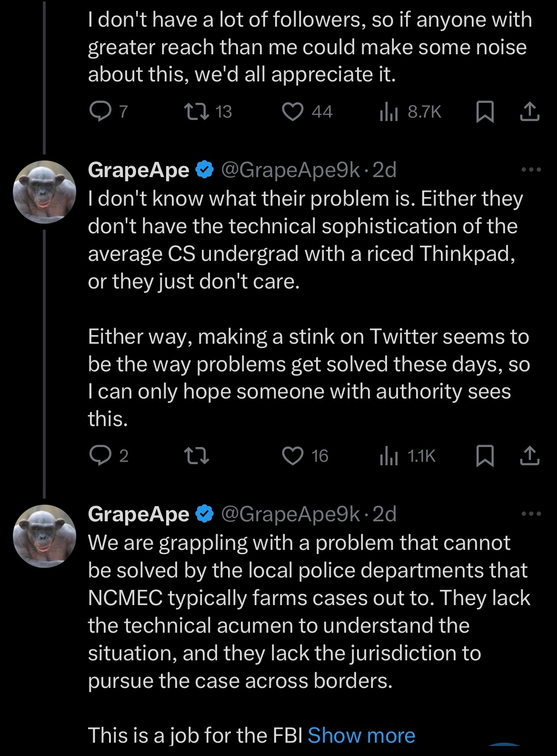Reply to the tweet with 2 replies
The height and width of the screenshot is (756, 557).
100,456
